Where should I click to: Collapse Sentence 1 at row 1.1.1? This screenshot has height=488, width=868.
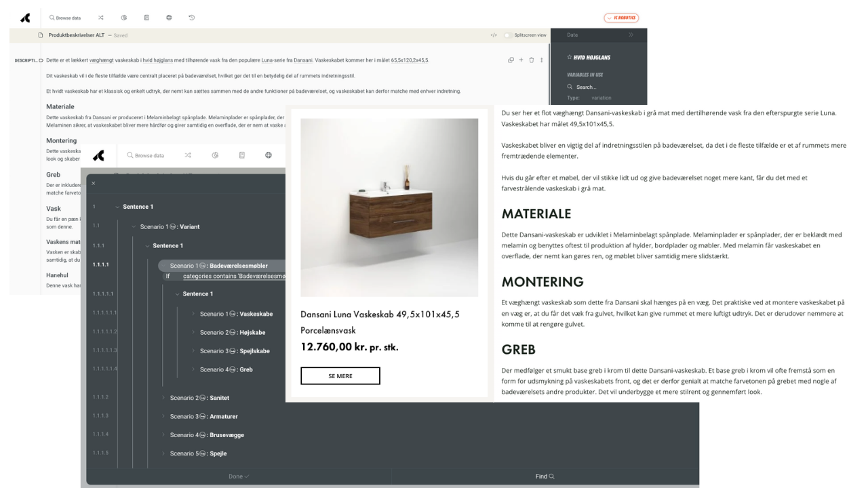point(148,245)
